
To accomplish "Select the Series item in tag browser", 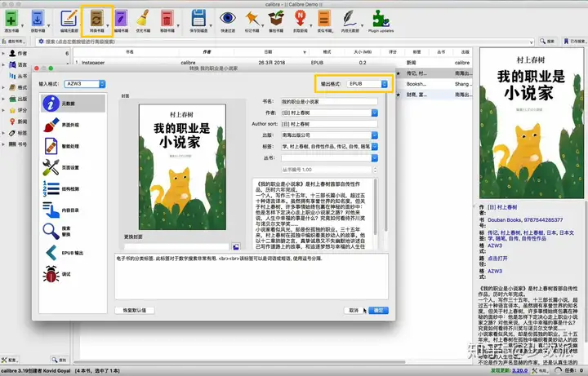I will tap(18, 76).
